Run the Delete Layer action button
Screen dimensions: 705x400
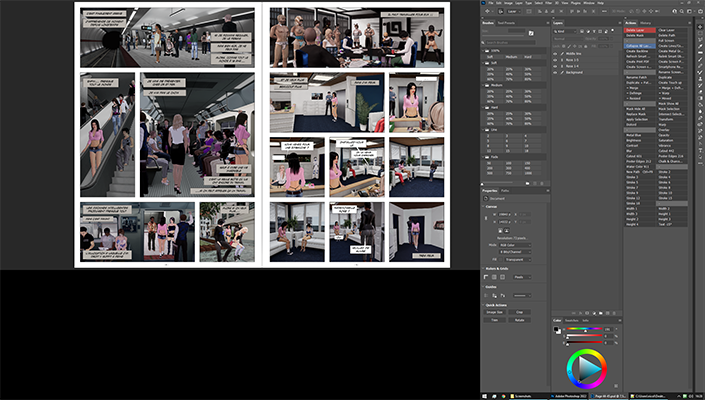click(639, 30)
